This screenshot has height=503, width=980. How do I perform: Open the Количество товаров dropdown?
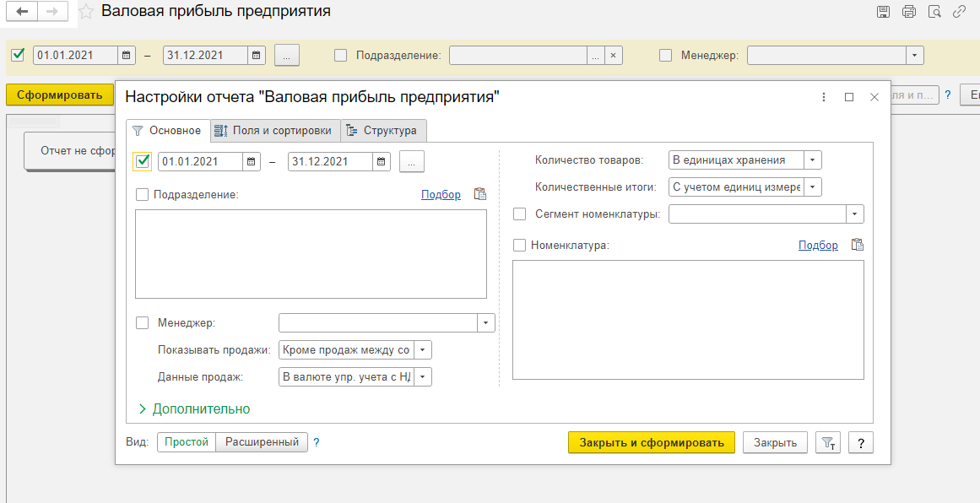[x=811, y=160]
